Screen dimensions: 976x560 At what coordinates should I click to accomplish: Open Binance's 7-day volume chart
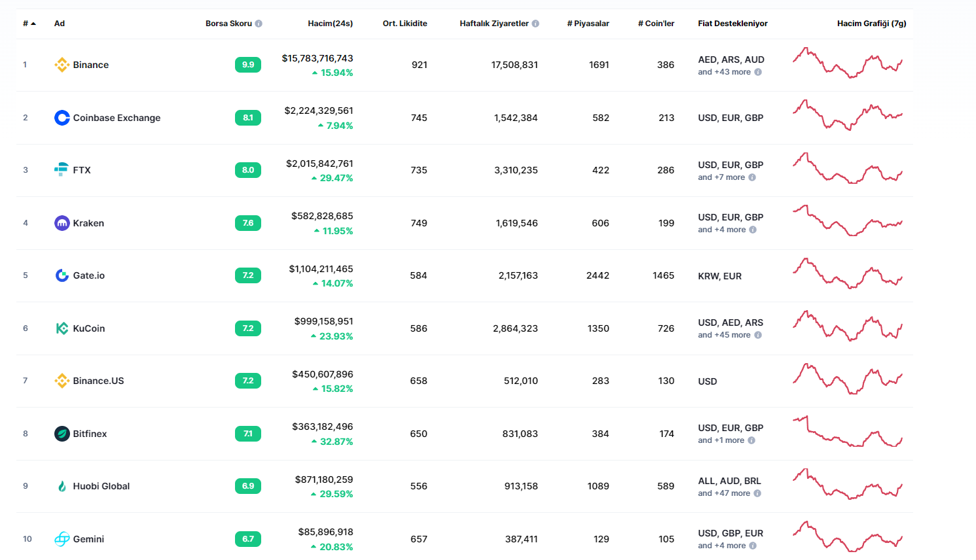[847, 63]
